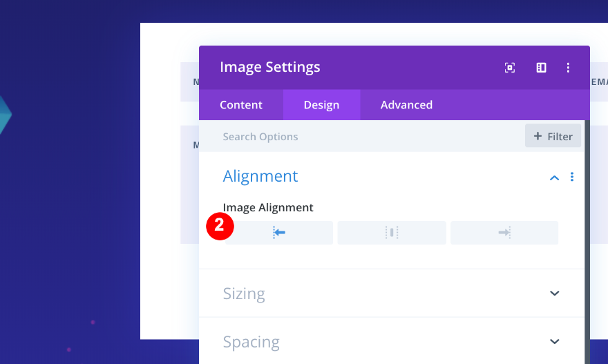
Task: Click the Spacing section title
Action: click(x=251, y=342)
